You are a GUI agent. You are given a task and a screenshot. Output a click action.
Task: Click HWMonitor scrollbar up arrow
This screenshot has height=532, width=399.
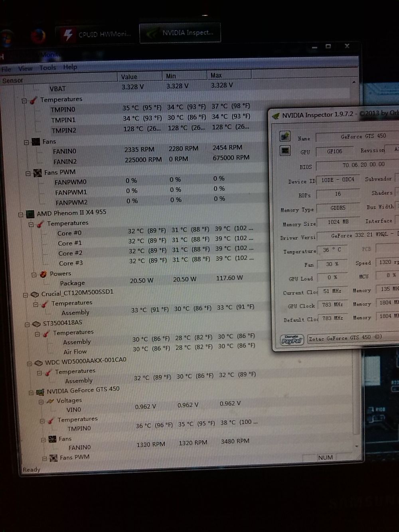(x=354, y=82)
